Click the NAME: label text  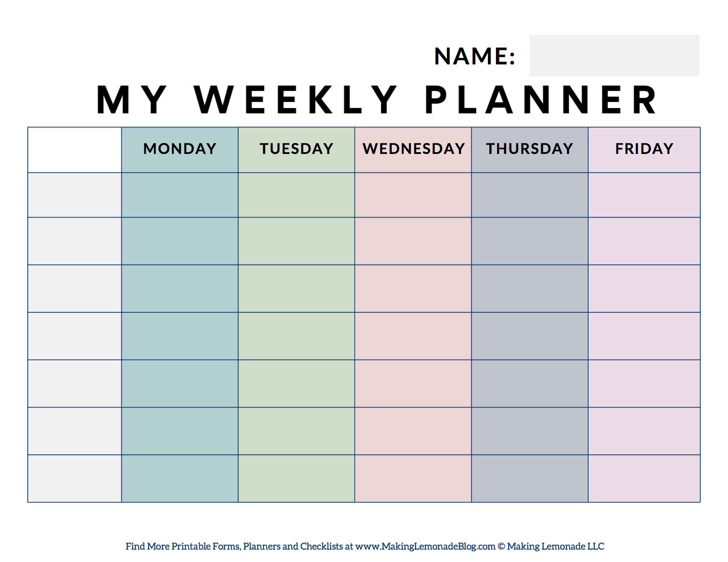(475, 56)
